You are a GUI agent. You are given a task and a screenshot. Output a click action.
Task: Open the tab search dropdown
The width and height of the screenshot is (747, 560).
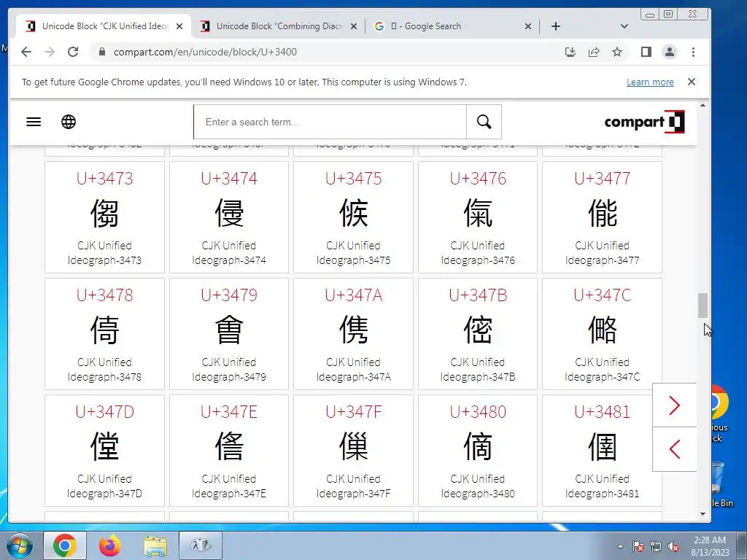click(624, 26)
